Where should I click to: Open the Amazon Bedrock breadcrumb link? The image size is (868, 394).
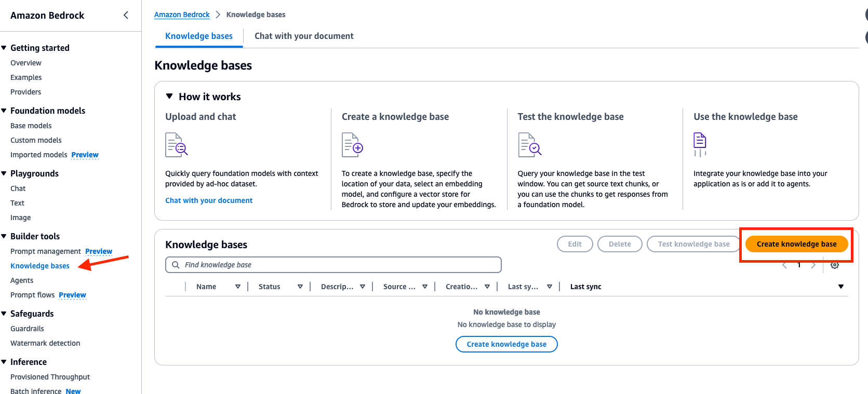[x=182, y=15]
